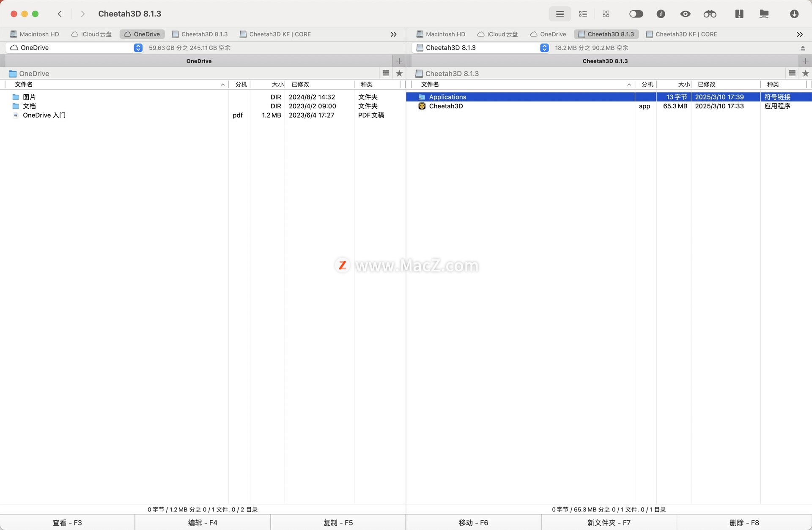
Task: Select Cheetah3D KF | CORE in left drive bar
Action: tap(275, 34)
